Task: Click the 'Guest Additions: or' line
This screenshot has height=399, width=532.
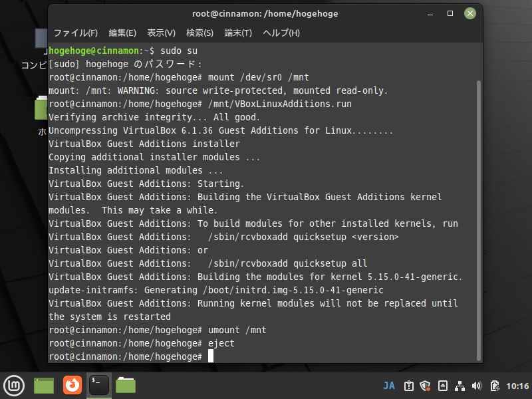Action: pyautogui.click(x=128, y=251)
